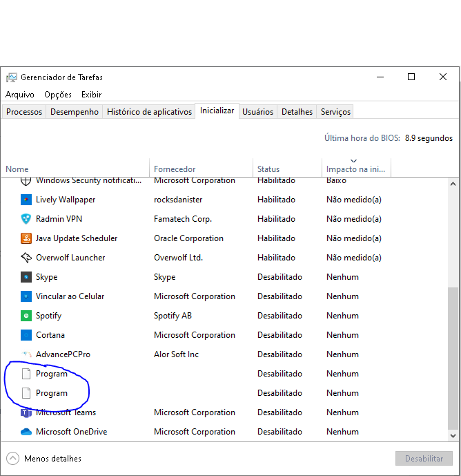Sort by the Fornecedor column header
461x476 pixels.
201,169
